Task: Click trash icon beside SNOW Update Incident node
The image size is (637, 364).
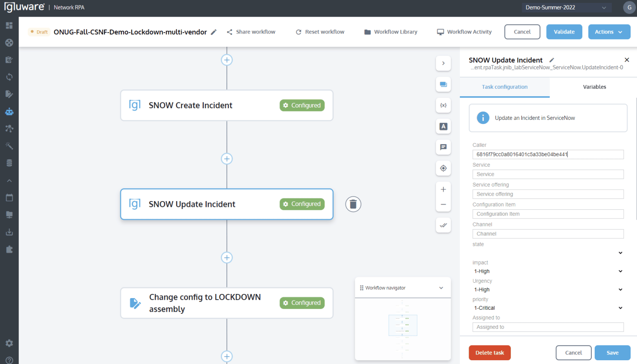Action: pyautogui.click(x=353, y=204)
